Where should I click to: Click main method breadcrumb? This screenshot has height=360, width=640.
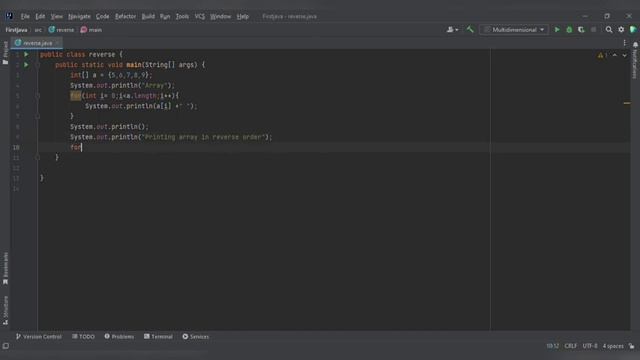tap(91, 30)
